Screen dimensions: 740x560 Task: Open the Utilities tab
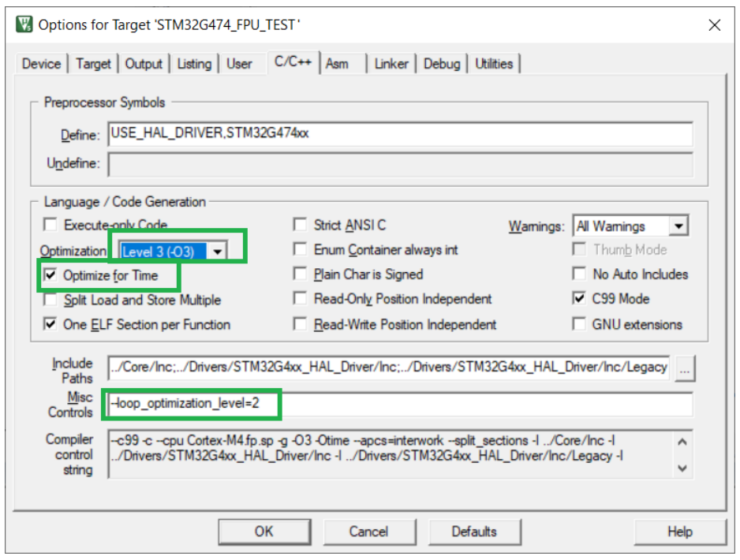pos(494,64)
